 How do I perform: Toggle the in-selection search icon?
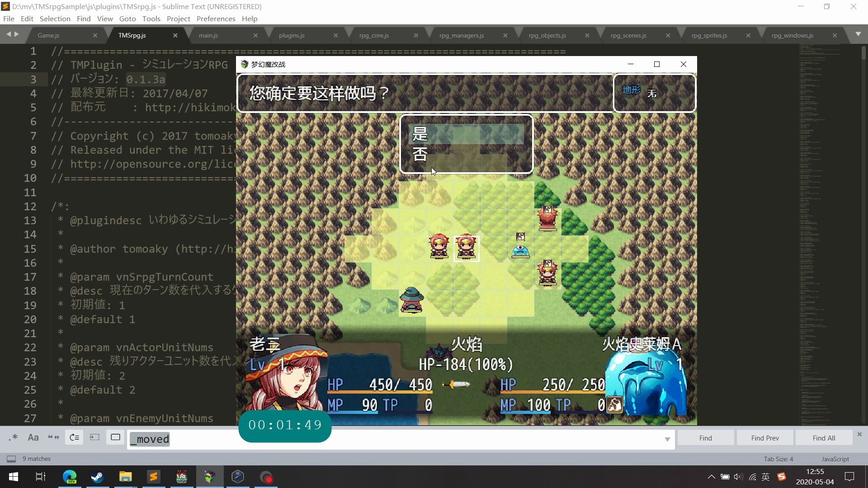[x=94, y=437]
